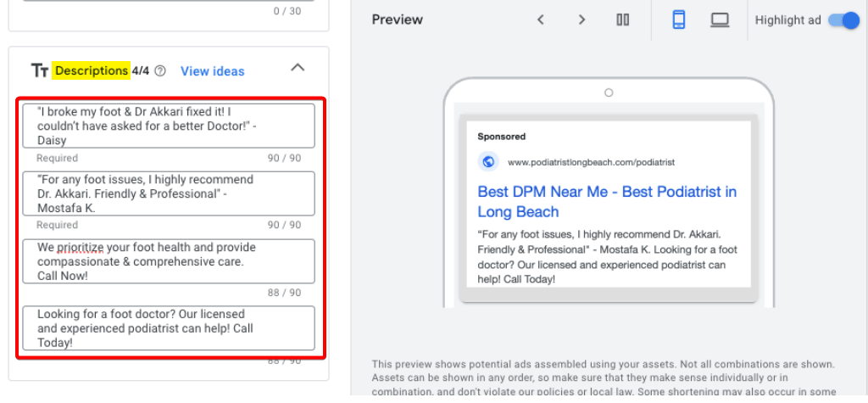The height and width of the screenshot is (403, 868).
Task: Edit the Daisy testimonial description field
Action: pos(168,126)
